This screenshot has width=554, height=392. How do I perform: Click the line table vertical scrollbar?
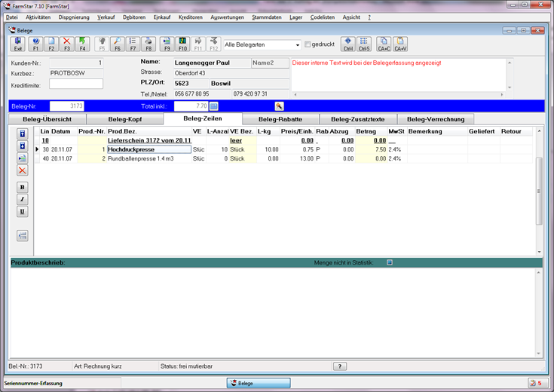point(539,191)
